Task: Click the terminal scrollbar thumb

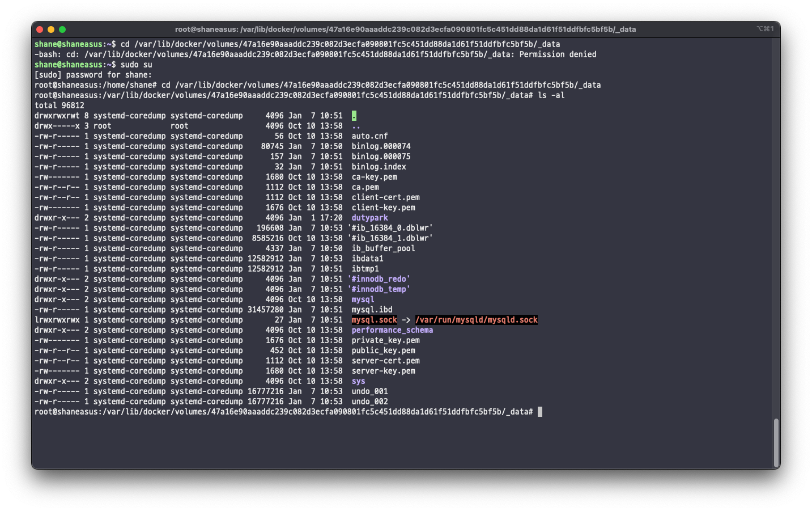Action: pos(776,443)
